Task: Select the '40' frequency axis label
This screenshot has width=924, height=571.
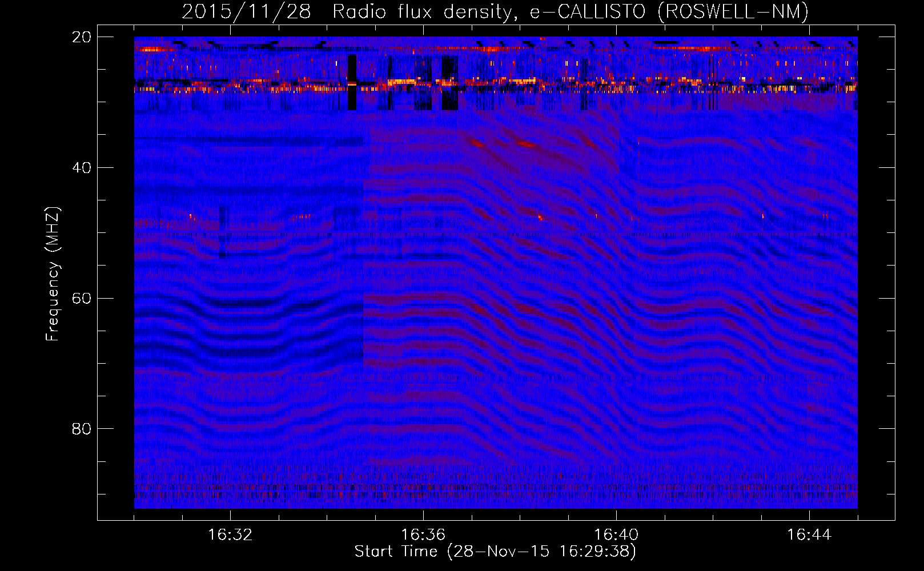Action: 82,168
